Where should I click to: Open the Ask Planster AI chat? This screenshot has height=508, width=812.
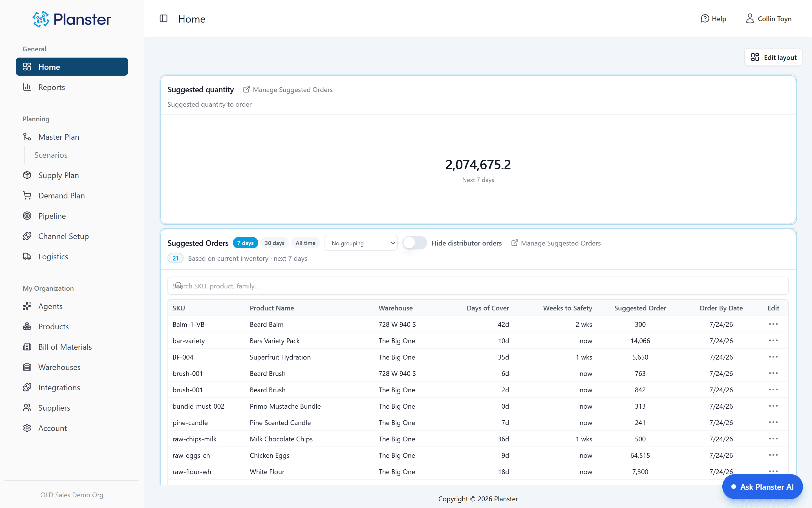pyautogui.click(x=762, y=487)
